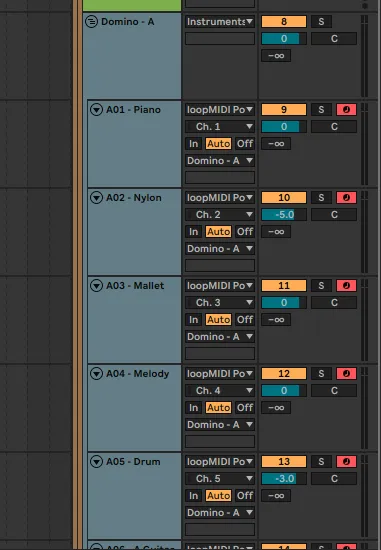The width and height of the screenshot is (381, 550).
Task: Toggle track activator 9 on A01 - Piano
Action: [x=284, y=109]
